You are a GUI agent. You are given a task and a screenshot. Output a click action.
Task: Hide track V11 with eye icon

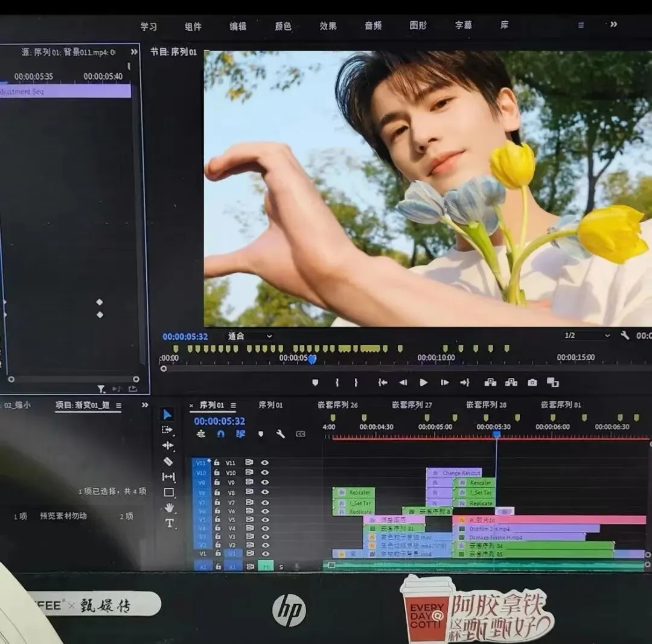coord(264,462)
